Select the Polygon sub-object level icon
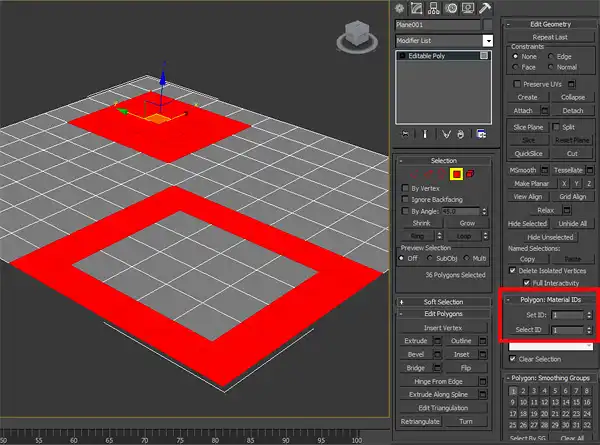This screenshot has height=445, width=600. pos(455,174)
